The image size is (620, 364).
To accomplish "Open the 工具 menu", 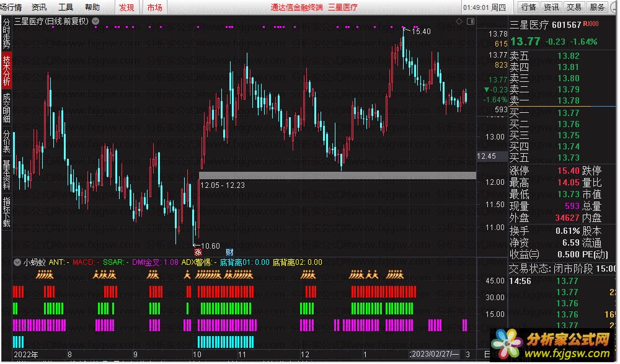I will 66,7.
